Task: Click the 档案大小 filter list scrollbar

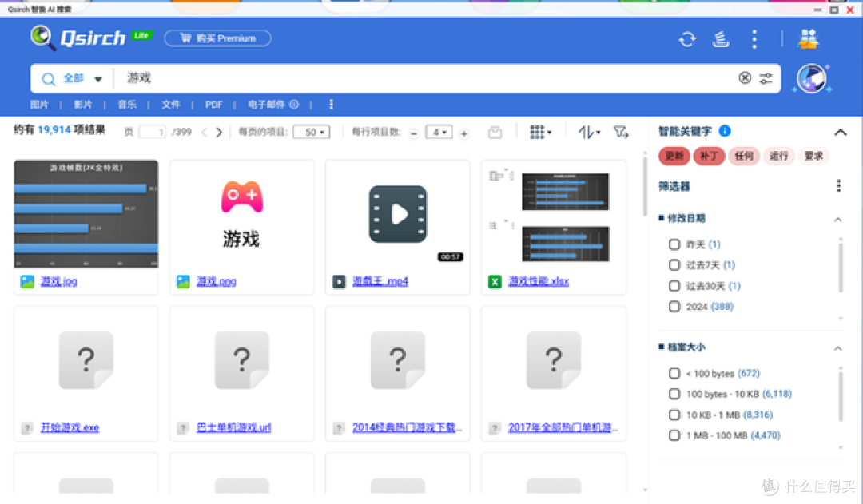Action: [x=841, y=397]
